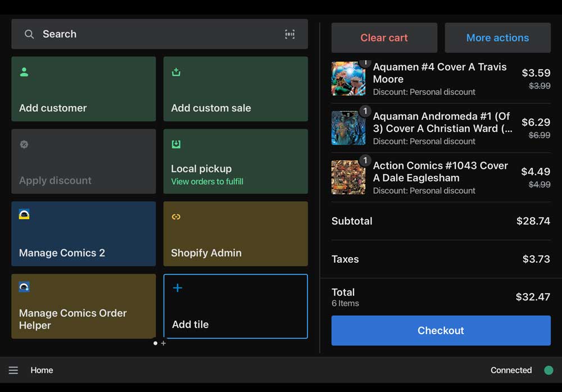
Task: Click Personal discount under Aquamen #4
Action: [x=424, y=92]
